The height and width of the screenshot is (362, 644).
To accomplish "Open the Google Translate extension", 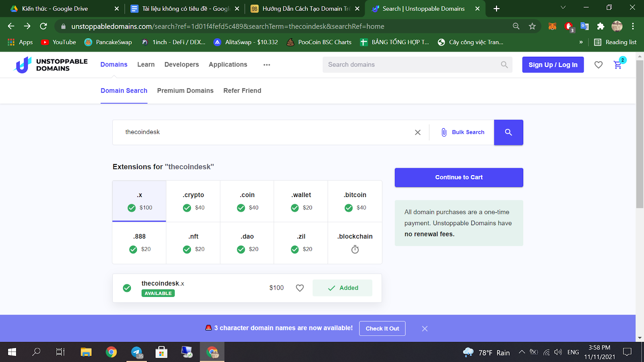I will 585,26.
